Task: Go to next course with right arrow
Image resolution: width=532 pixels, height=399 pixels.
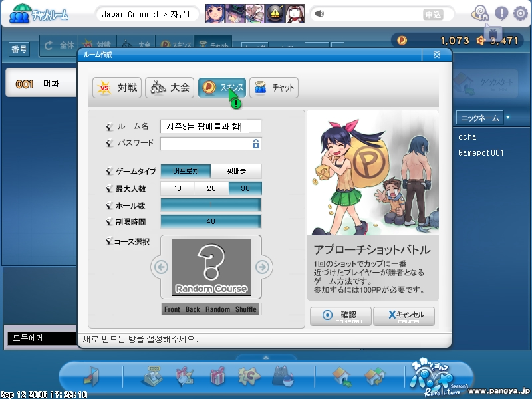Action: click(263, 267)
